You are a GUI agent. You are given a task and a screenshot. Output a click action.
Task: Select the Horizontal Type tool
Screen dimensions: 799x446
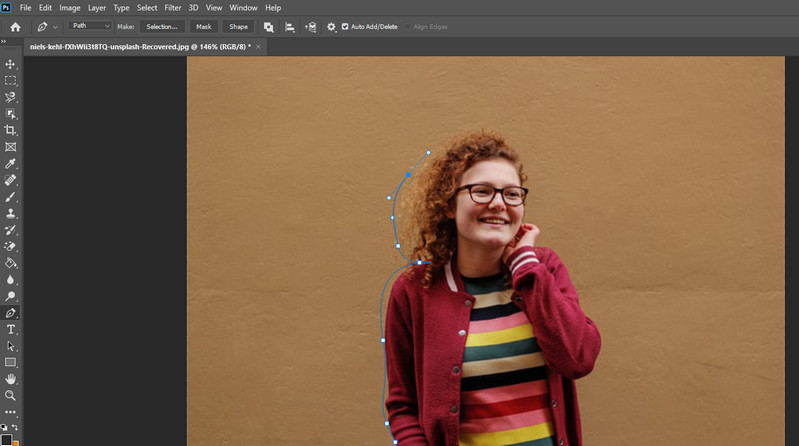pyautogui.click(x=11, y=329)
